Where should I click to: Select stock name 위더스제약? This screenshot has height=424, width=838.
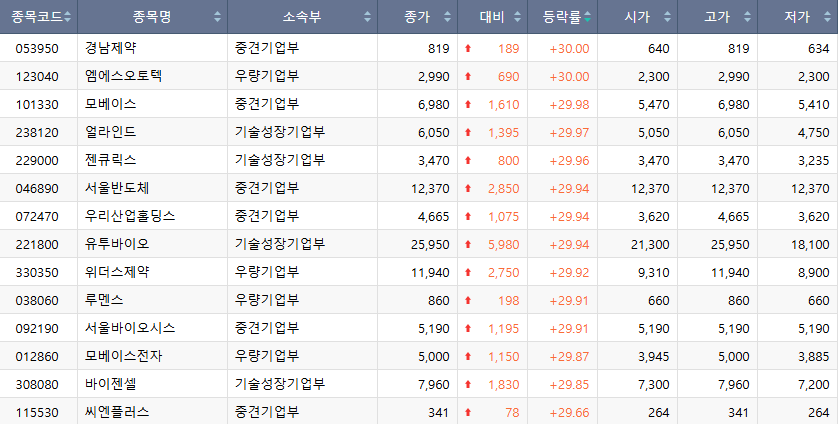(x=117, y=272)
